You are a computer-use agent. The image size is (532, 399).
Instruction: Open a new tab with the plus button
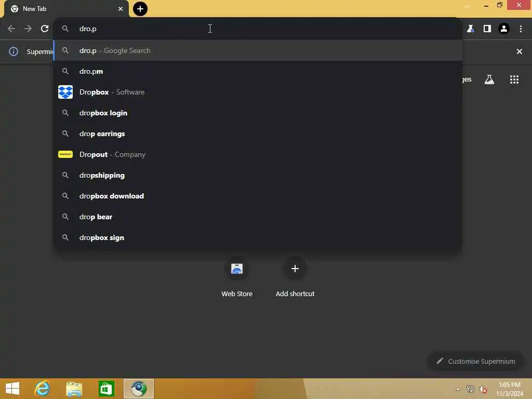click(x=140, y=9)
